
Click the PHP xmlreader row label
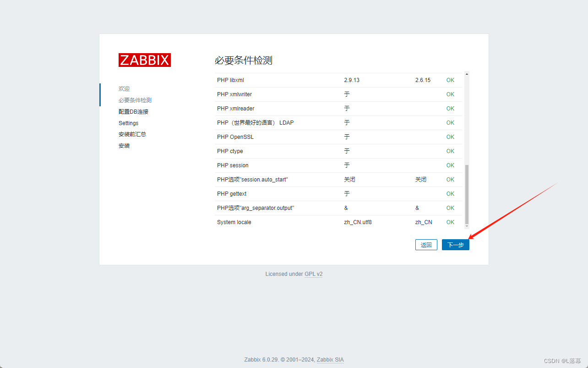coord(236,109)
